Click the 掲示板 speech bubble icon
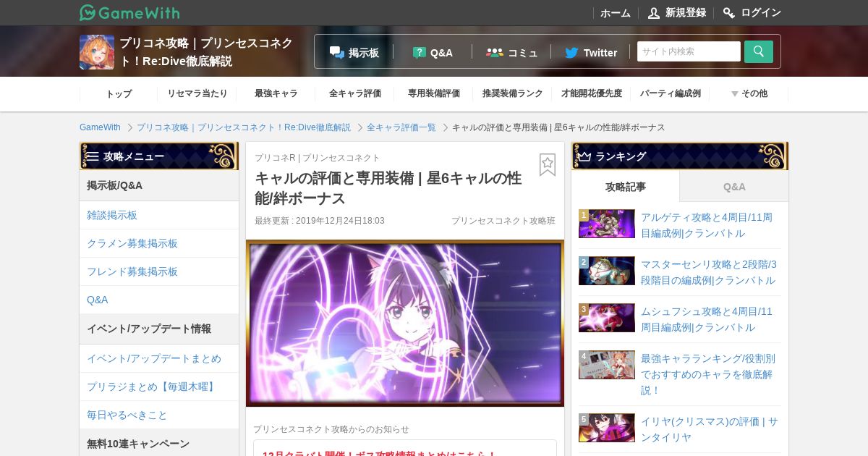868x456 pixels. pyautogui.click(x=337, y=52)
